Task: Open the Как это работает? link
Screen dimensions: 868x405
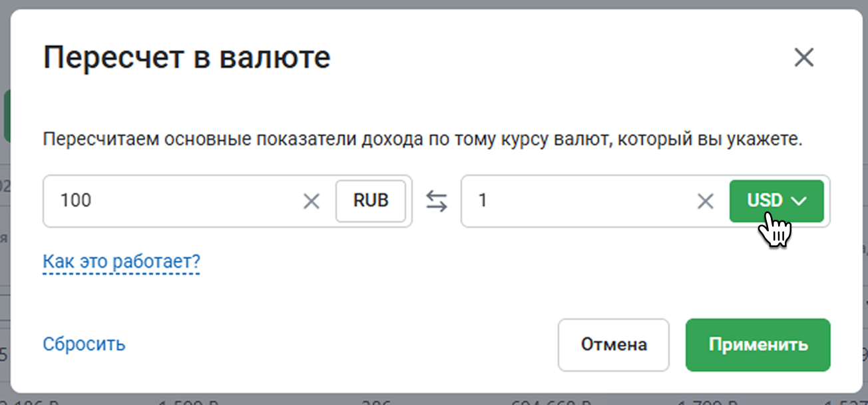Action: (121, 262)
